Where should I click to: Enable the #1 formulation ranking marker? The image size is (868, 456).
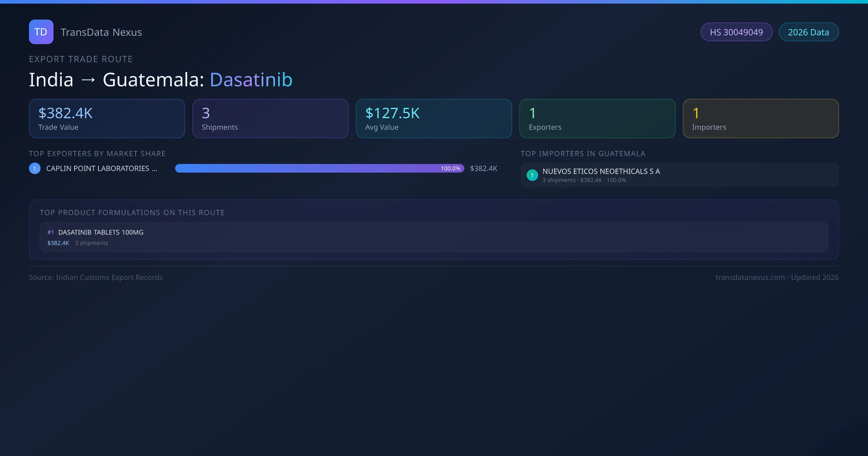(51, 232)
